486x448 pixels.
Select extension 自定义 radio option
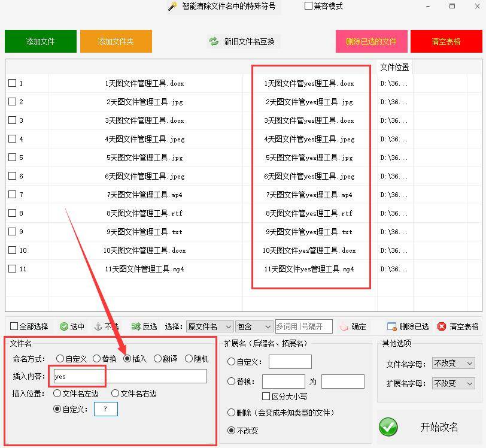coord(231,361)
